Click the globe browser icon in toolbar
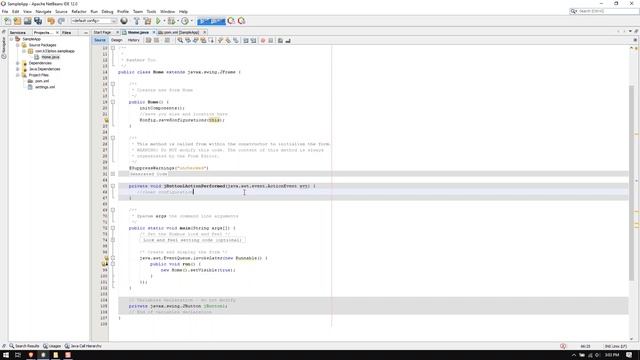The image size is (640, 360). coord(124,21)
